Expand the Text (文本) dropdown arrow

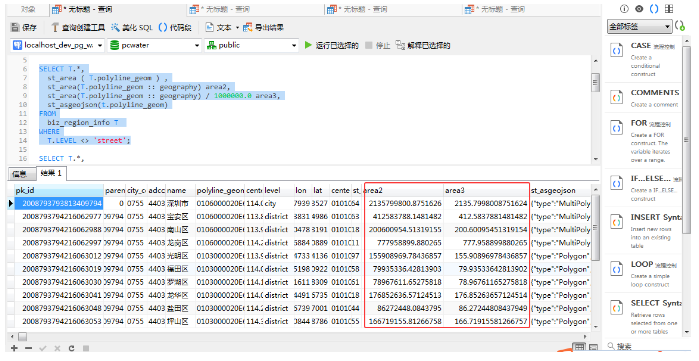237,28
